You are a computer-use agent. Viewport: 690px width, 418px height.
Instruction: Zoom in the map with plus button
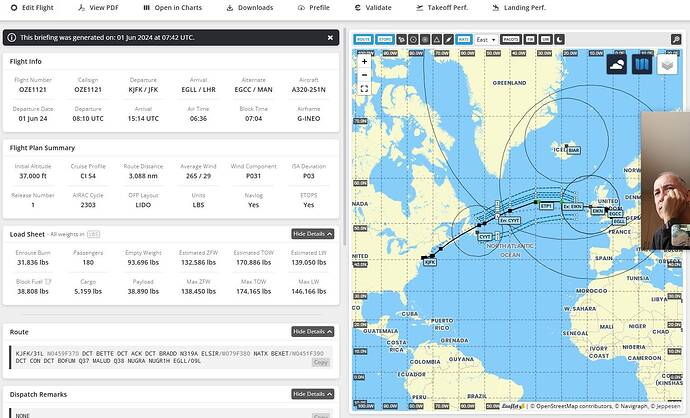click(364, 62)
